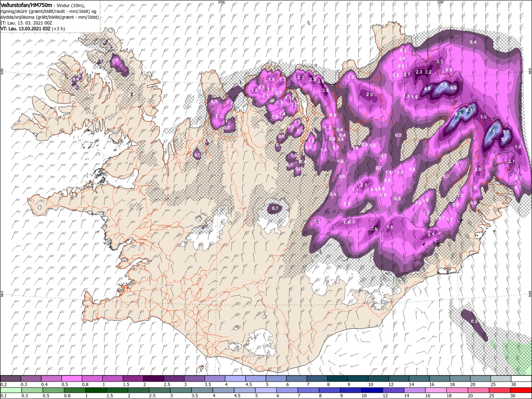Pick the very dark purple swatch labeled 2
532x399 pixels.
pos(153,379)
